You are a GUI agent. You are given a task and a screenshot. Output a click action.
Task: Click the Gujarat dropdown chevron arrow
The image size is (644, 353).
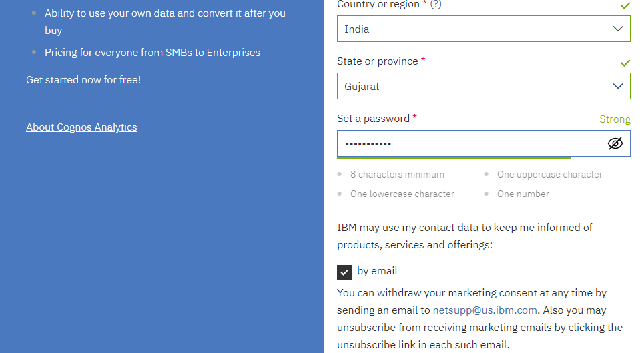click(x=618, y=86)
